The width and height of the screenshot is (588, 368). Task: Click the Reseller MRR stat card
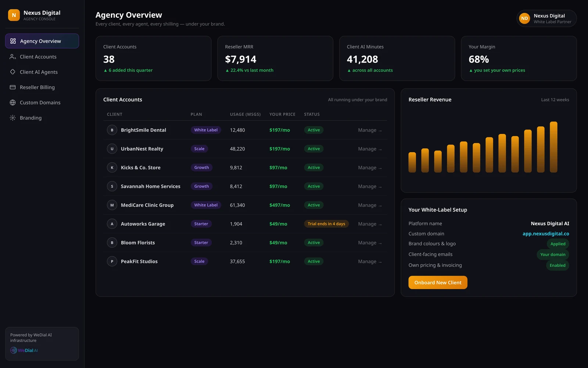tap(275, 58)
